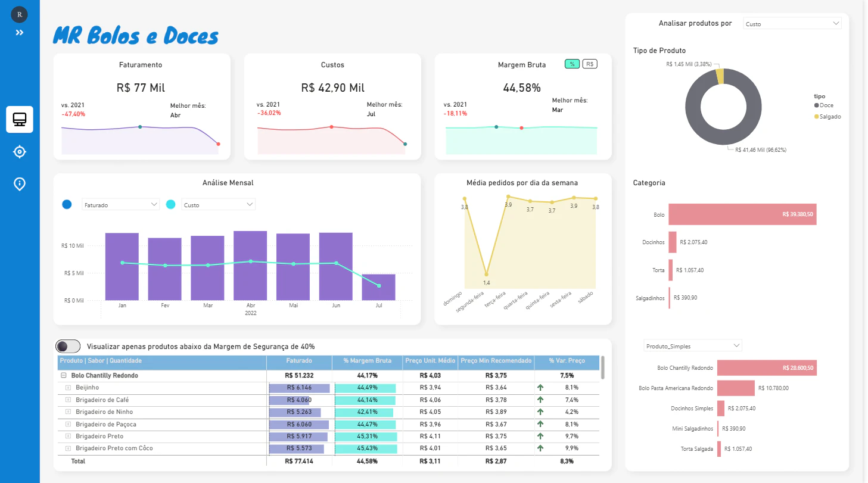This screenshot has height=483, width=868.
Task: Open the Custo dropdown in Análise Mensal
Action: click(x=218, y=204)
